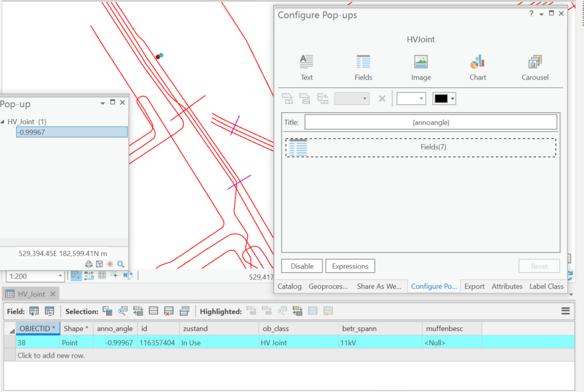The height and width of the screenshot is (392, 584).
Task: Click flash feature icon in Pop-up pane
Action: (110, 264)
